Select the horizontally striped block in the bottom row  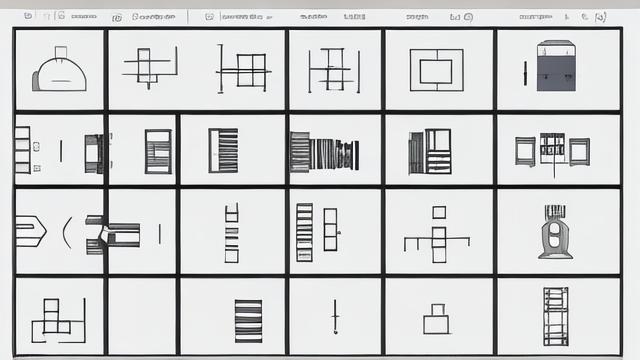(249, 321)
